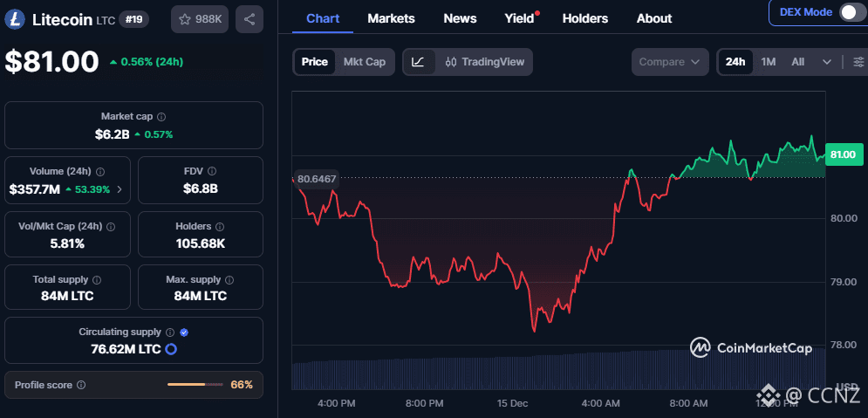Click the share icon beside the watchlist button
This screenshot has width=868, height=418.
[249, 19]
